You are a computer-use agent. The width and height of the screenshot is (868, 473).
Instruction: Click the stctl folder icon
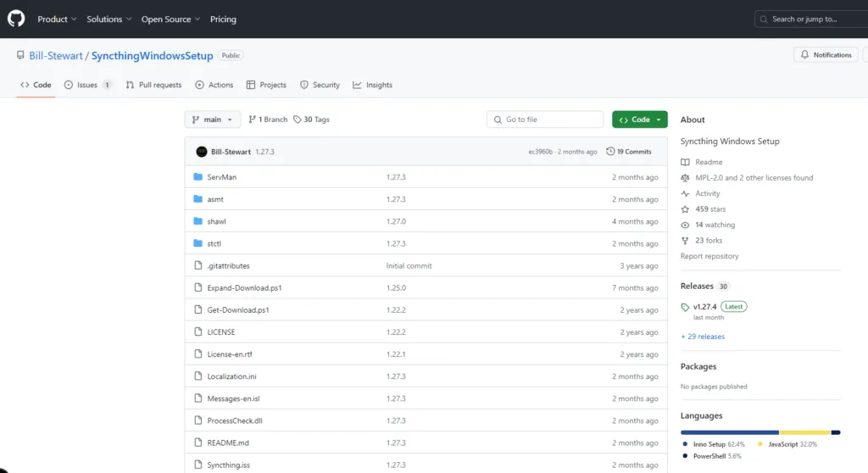click(x=198, y=243)
